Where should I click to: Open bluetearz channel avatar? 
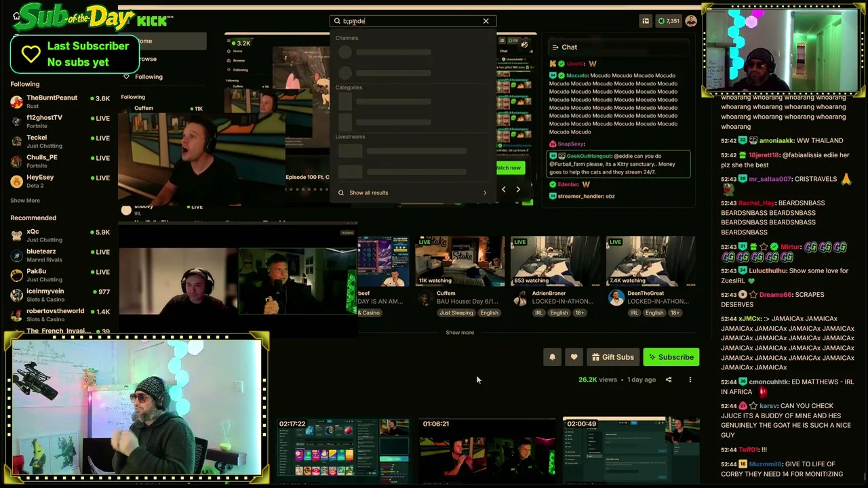click(x=17, y=256)
